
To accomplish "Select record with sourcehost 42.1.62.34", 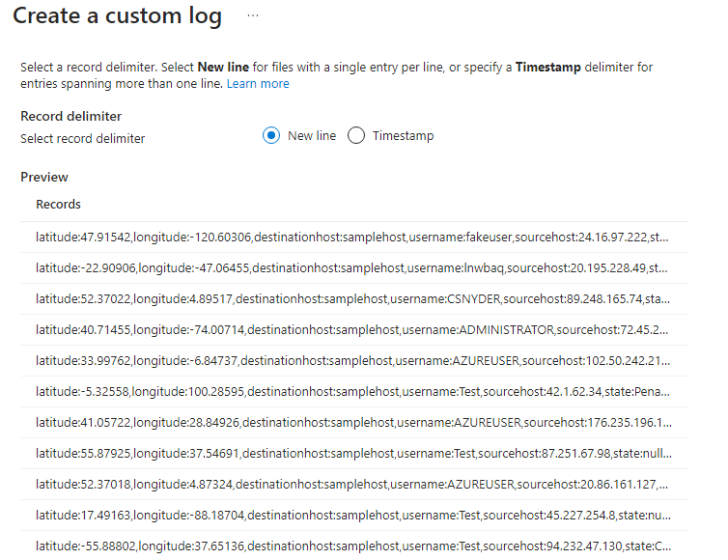I will tap(354, 391).
